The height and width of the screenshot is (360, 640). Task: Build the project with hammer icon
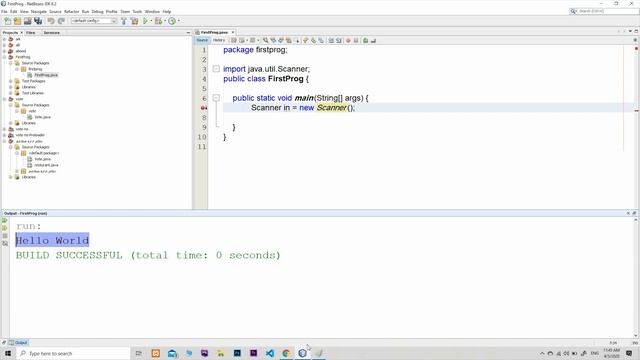[124, 21]
